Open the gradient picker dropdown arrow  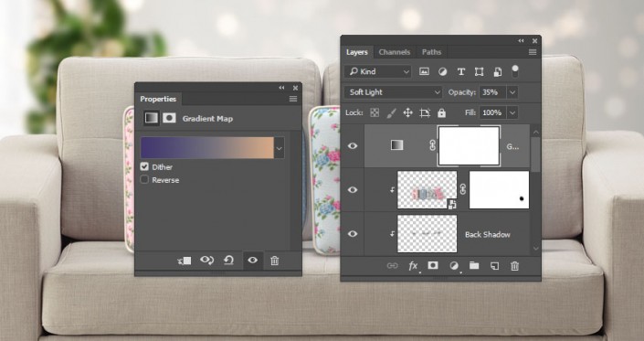[280, 148]
